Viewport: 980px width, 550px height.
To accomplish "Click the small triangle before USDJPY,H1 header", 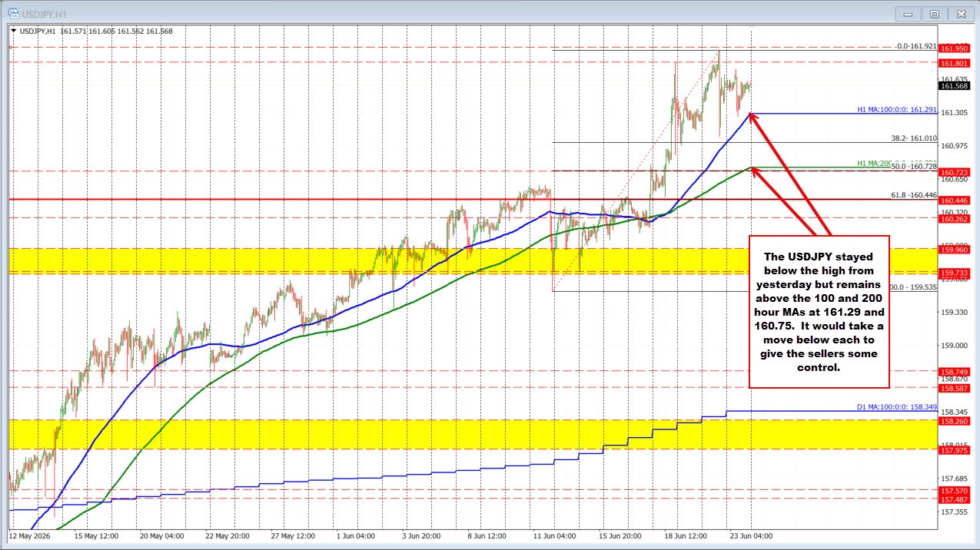I will [x=14, y=31].
